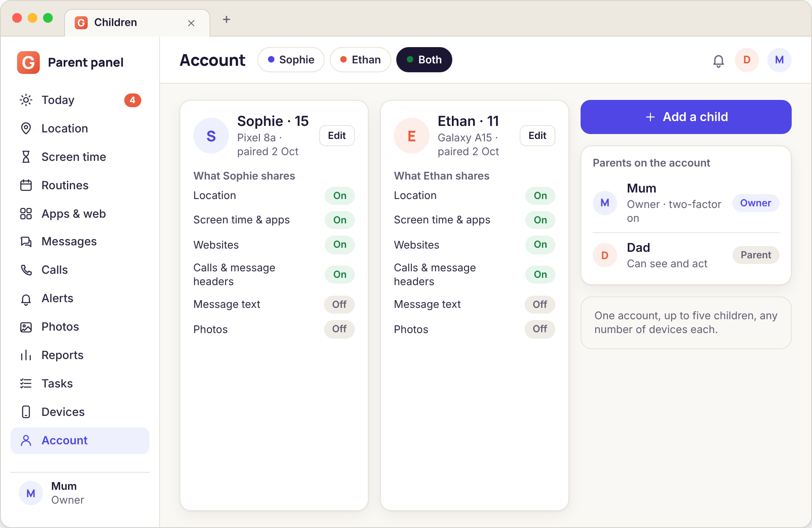Screen dimensions: 812x528
Task: Open a new browser tab
Action: pos(227,19)
